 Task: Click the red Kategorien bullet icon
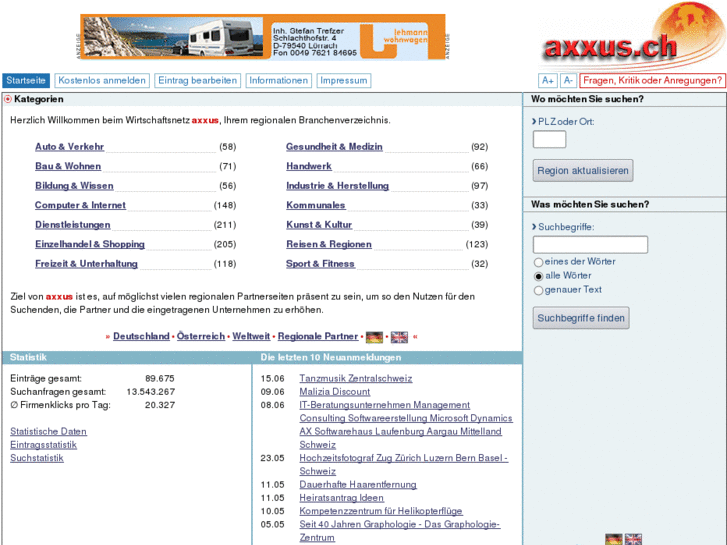point(7,99)
